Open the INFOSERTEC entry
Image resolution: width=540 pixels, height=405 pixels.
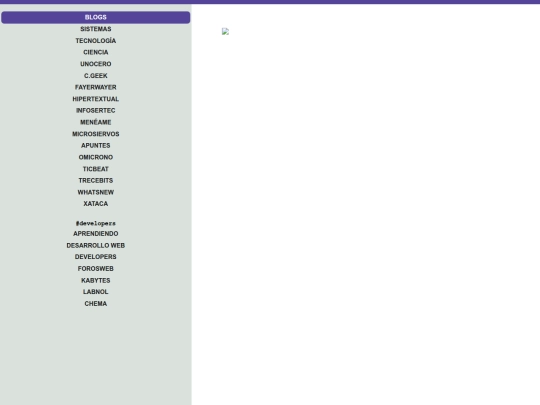pos(95,111)
